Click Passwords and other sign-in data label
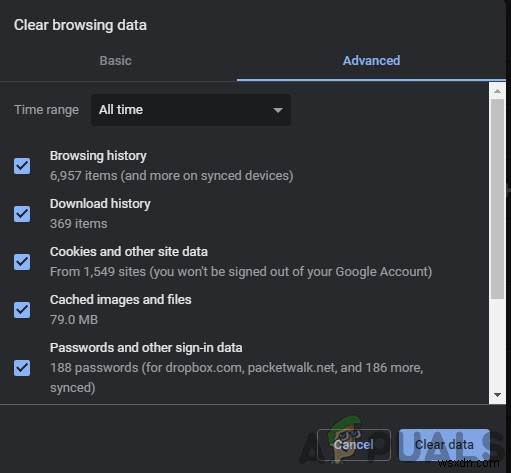The width and height of the screenshot is (511, 473). [x=146, y=348]
